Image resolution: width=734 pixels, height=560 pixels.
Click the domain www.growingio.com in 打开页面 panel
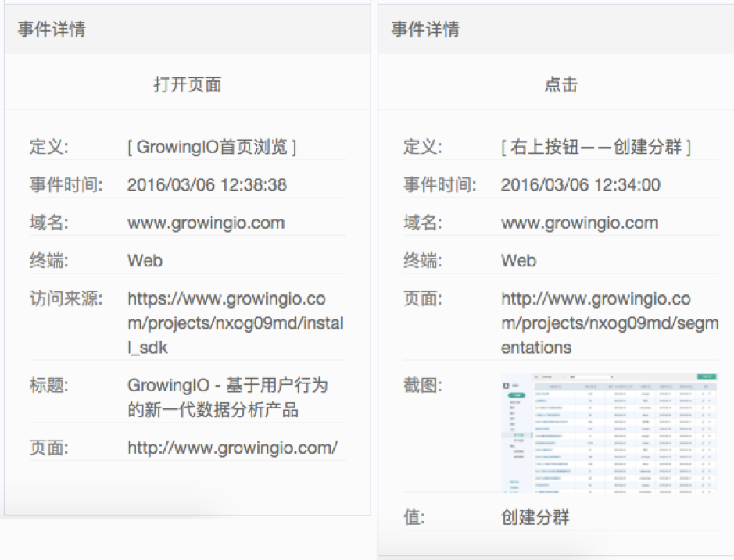coord(206,223)
